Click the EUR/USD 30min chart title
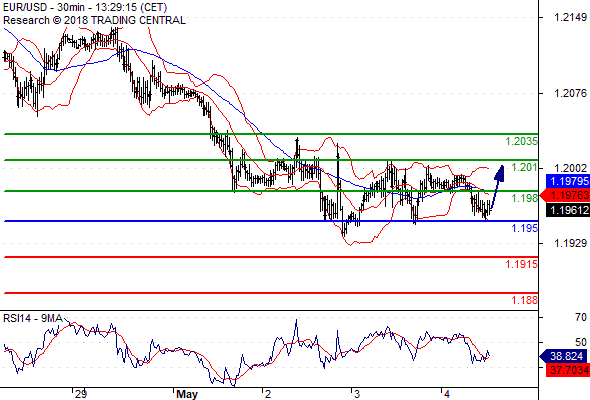The width and height of the screenshot is (590, 400). pos(85,7)
